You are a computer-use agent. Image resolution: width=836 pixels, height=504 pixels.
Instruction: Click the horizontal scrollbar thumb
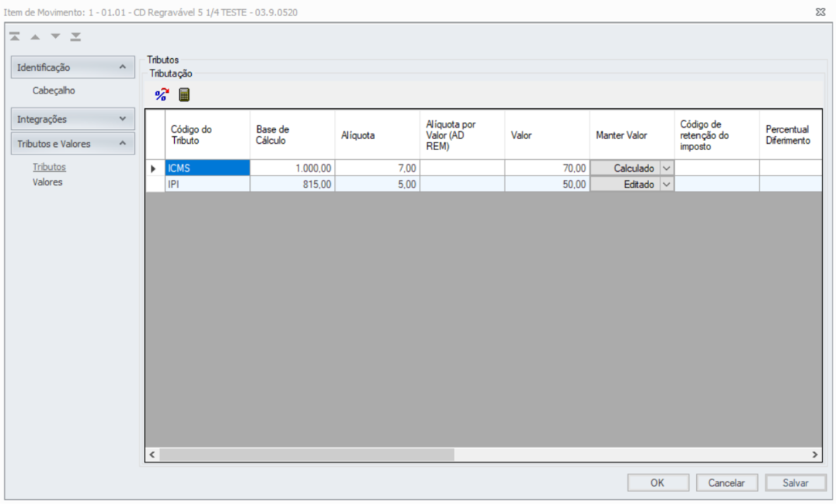pyautogui.click(x=306, y=454)
